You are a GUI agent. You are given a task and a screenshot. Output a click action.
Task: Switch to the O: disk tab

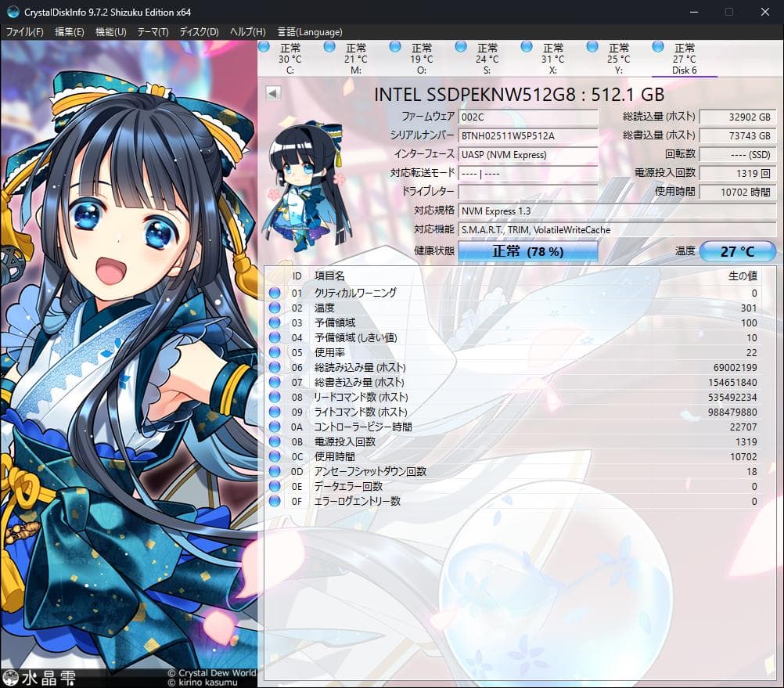tap(422, 59)
